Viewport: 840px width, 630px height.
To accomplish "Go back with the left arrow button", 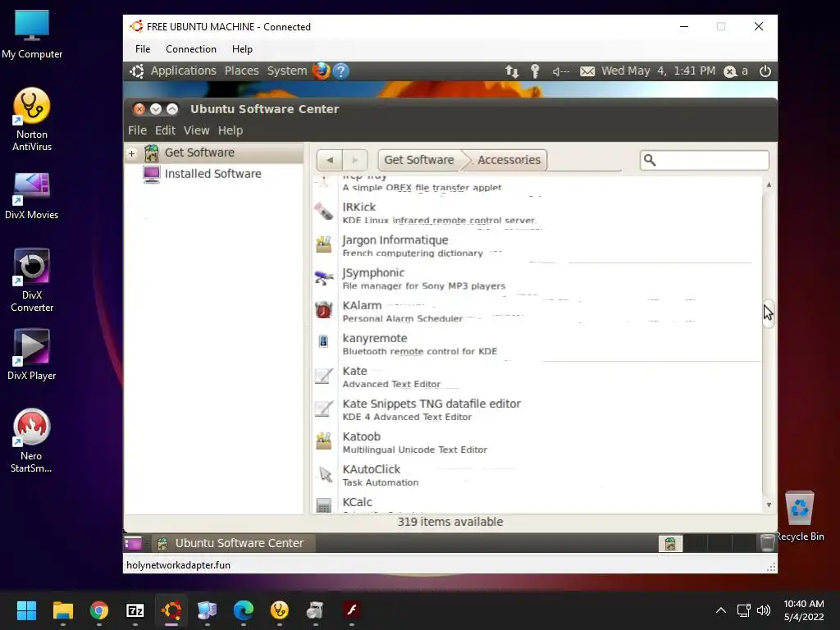I will point(330,160).
